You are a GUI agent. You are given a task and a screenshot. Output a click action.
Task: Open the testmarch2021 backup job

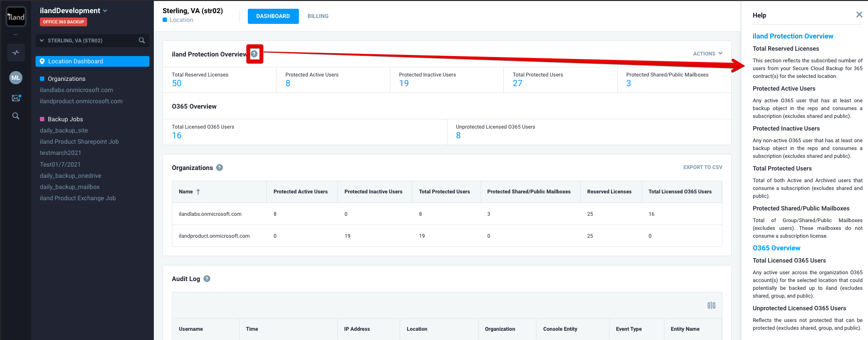click(60, 153)
